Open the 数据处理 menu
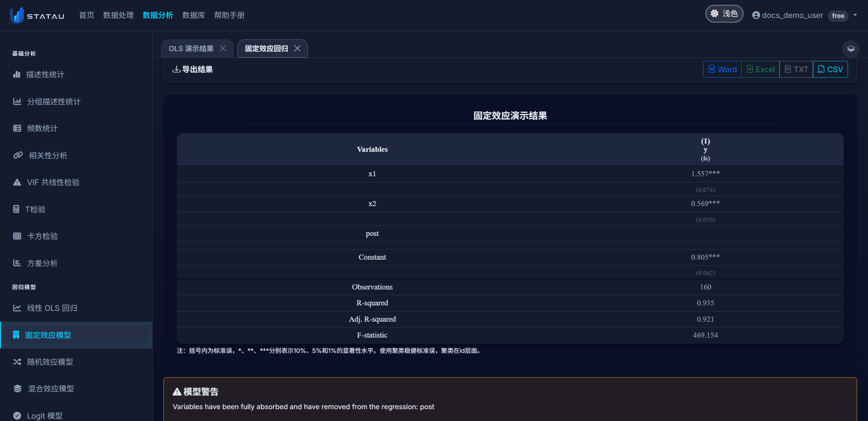868x421 pixels. pyautogui.click(x=118, y=15)
